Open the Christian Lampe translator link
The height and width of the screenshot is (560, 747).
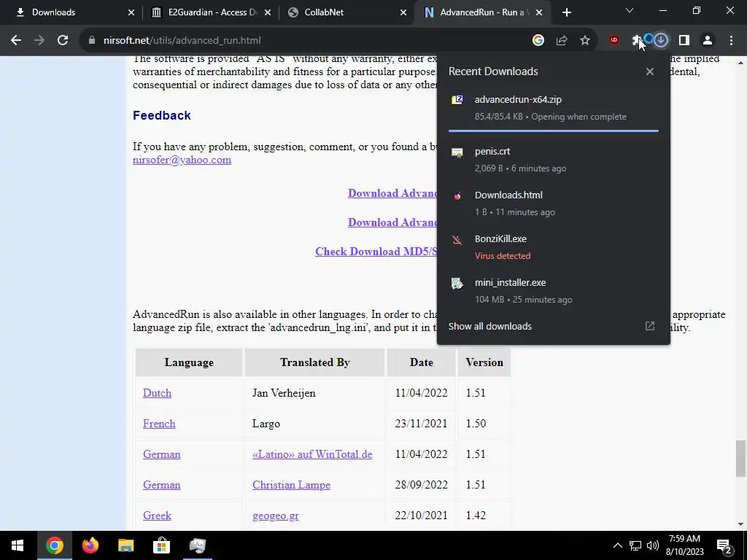(x=291, y=485)
